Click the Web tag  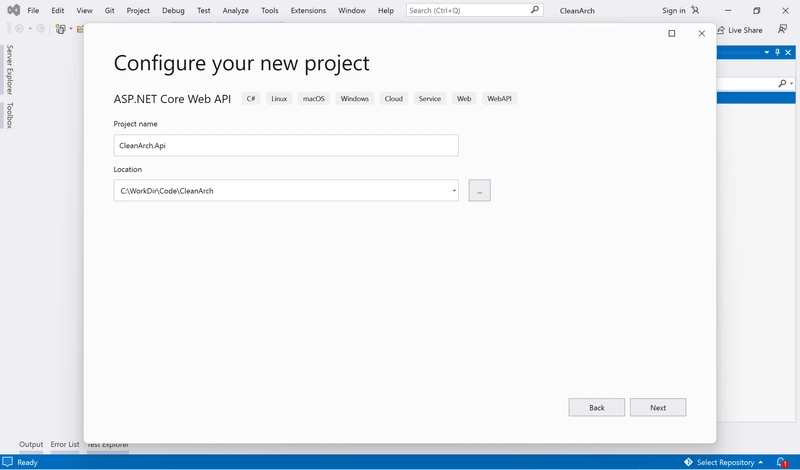tap(464, 98)
